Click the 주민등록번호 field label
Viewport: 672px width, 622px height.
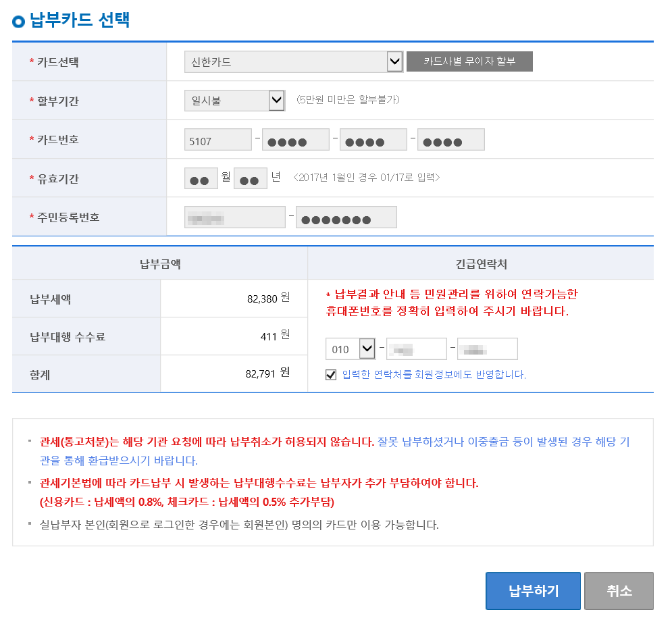click(x=68, y=217)
